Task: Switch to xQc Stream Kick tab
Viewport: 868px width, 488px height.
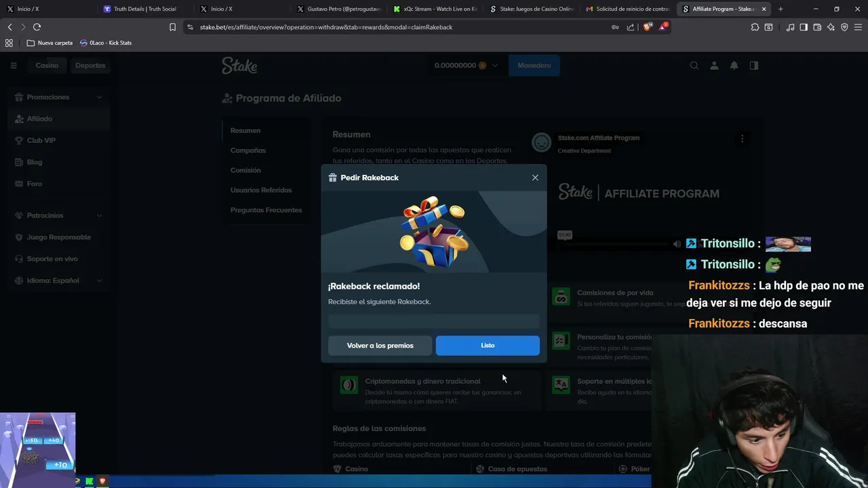Action: click(436, 9)
